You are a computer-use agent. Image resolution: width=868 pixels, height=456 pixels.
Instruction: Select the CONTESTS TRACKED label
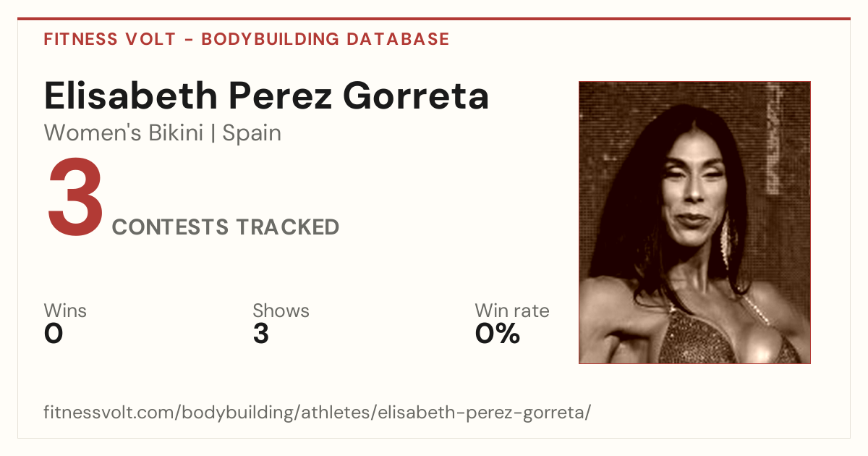(x=226, y=227)
